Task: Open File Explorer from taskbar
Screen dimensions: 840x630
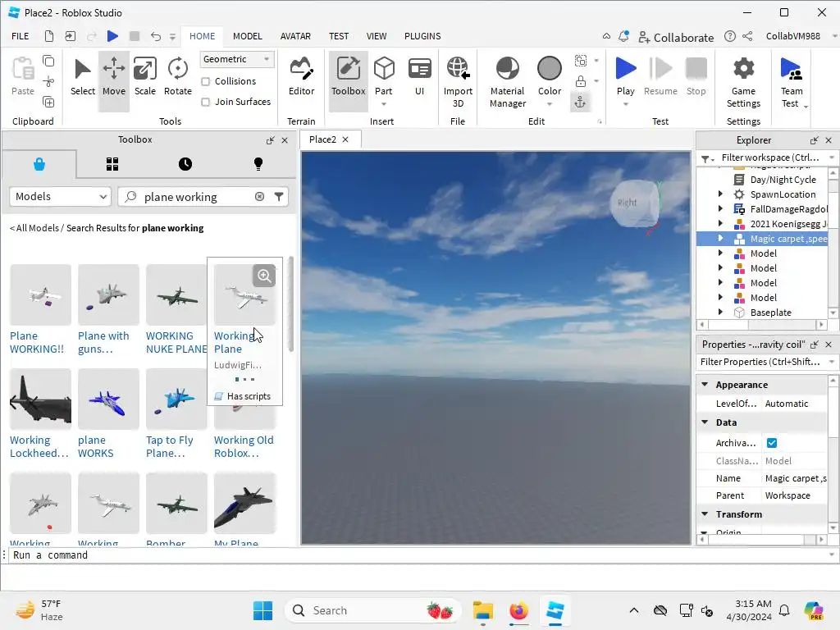Action: pos(482,610)
